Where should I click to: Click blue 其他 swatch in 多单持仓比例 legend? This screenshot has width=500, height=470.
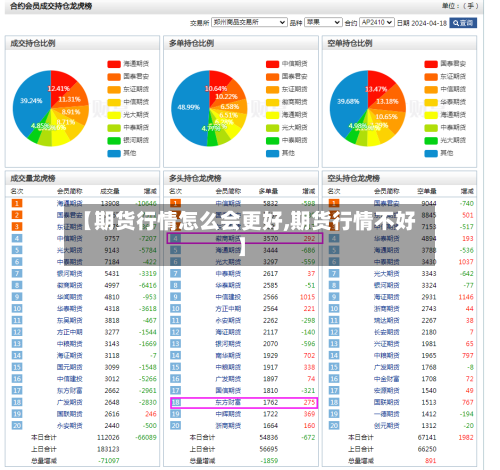272,153
